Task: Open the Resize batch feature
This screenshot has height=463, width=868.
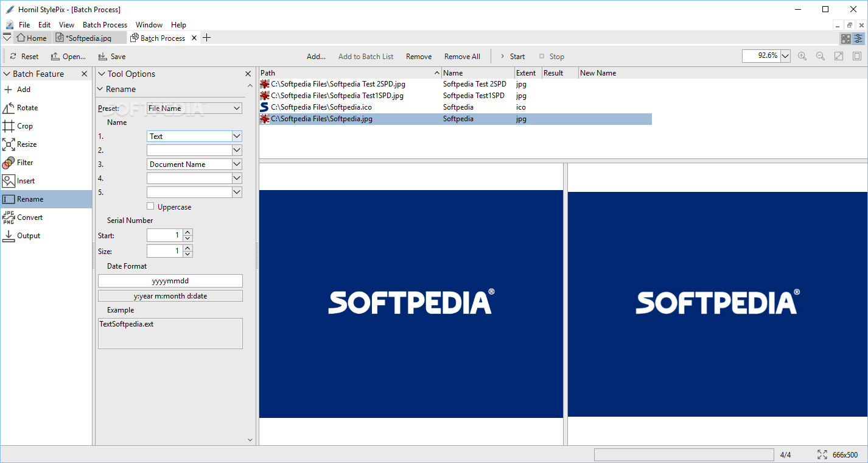Action: 46,144
